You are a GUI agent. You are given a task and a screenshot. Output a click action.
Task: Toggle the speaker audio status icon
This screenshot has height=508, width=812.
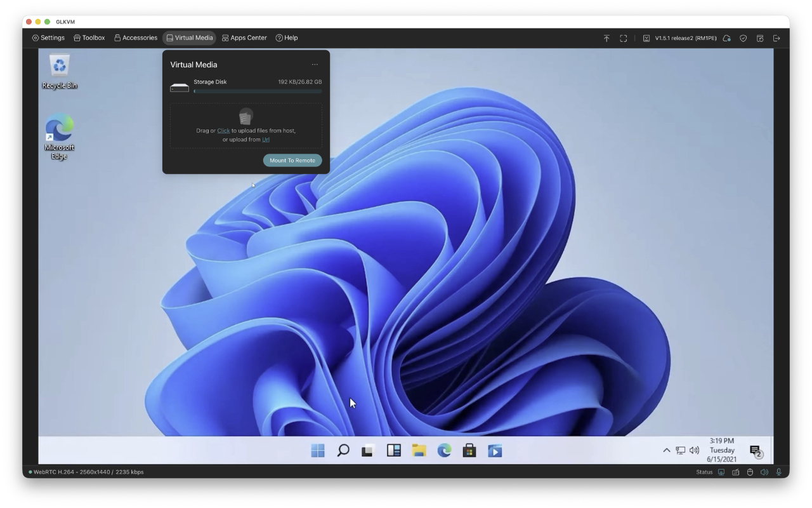pyautogui.click(x=764, y=472)
